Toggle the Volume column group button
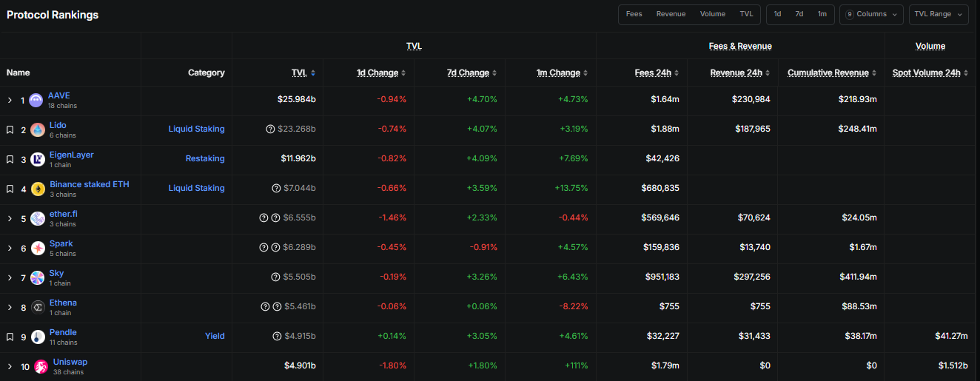The height and width of the screenshot is (381, 980). coord(713,14)
